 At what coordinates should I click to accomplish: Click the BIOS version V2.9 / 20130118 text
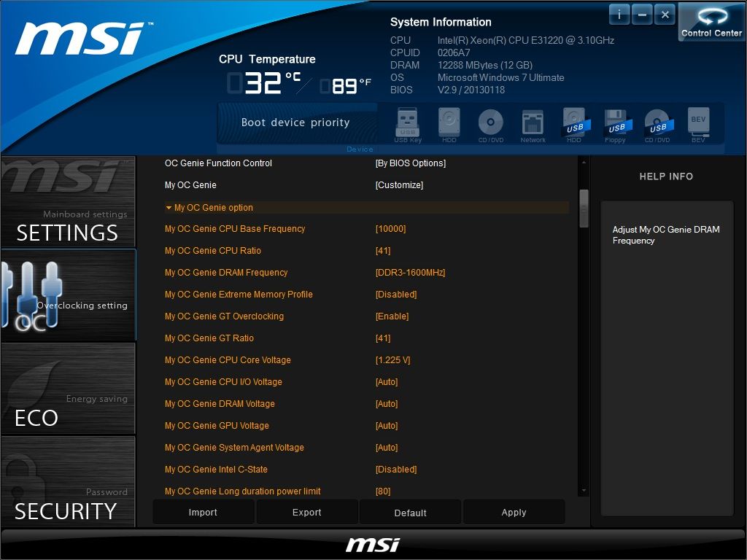tap(471, 90)
